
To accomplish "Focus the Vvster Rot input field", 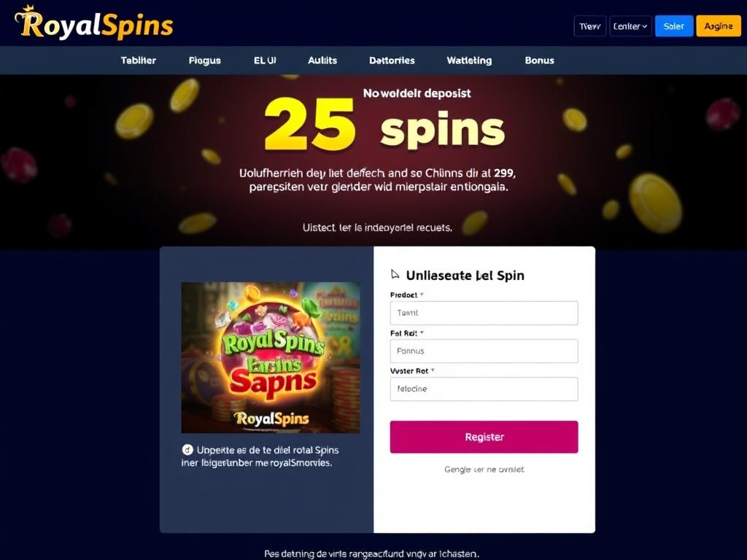I will coord(484,389).
